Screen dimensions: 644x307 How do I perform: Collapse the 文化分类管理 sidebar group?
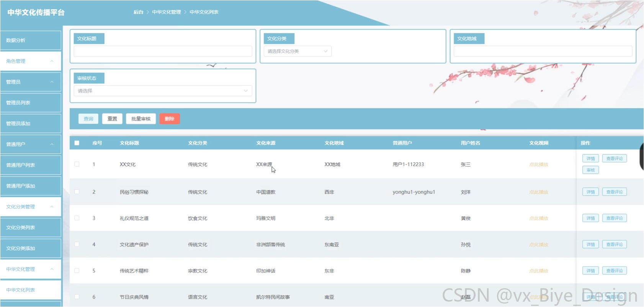click(x=31, y=207)
